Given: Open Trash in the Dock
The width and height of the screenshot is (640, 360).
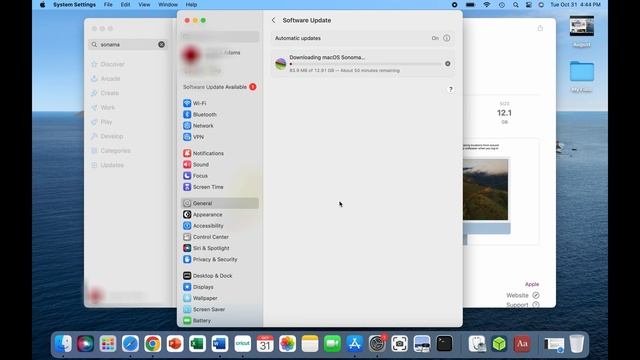Looking at the screenshot, I should (576, 344).
